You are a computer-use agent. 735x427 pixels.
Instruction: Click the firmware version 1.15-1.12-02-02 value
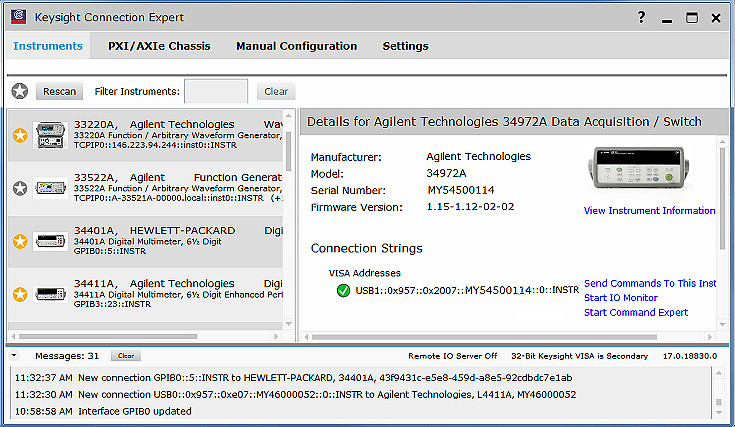click(x=470, y=207)
